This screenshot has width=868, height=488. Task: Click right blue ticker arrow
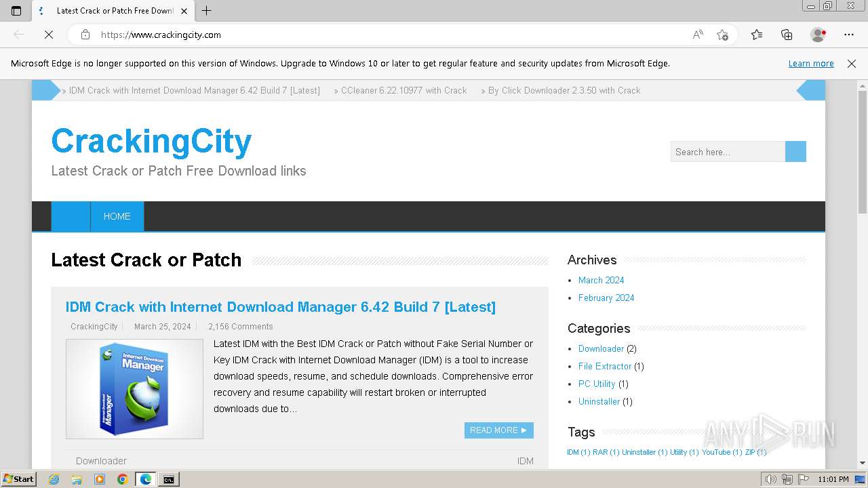tap(810, 90)
